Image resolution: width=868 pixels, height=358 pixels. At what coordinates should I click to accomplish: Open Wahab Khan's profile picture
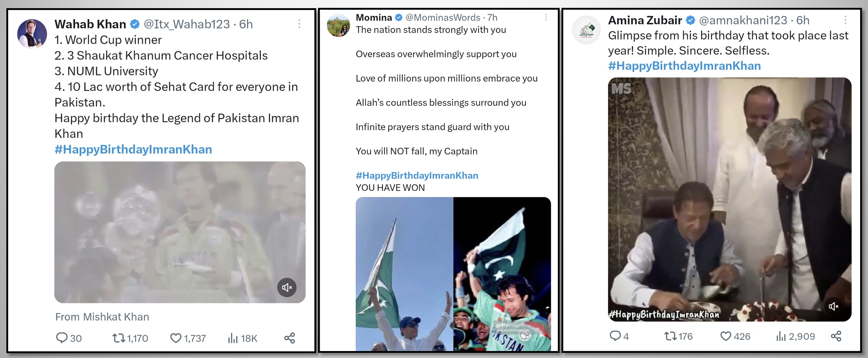(x=32, y=33)
